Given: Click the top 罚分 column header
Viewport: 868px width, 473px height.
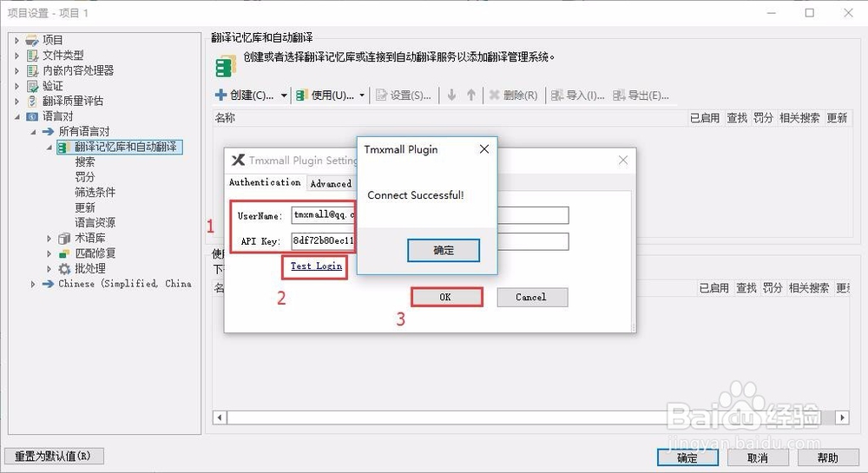Looking at the screenshot, I should tap(763, 118).
